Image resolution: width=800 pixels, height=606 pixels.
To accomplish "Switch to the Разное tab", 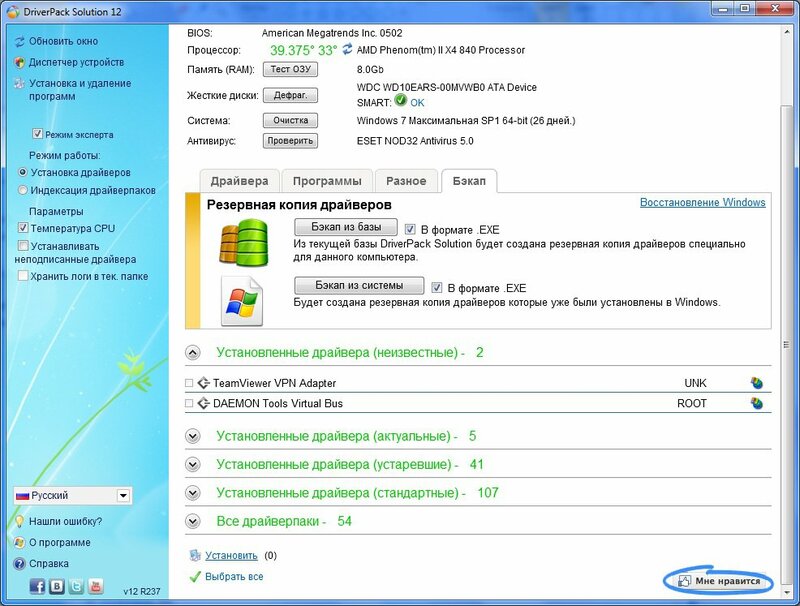I will (406, 181).
